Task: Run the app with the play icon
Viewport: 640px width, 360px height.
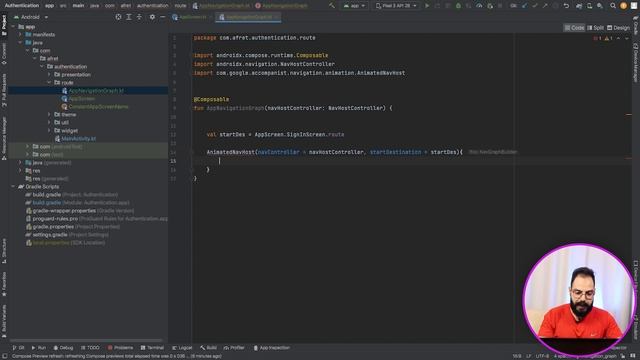Action: [427, 6]
